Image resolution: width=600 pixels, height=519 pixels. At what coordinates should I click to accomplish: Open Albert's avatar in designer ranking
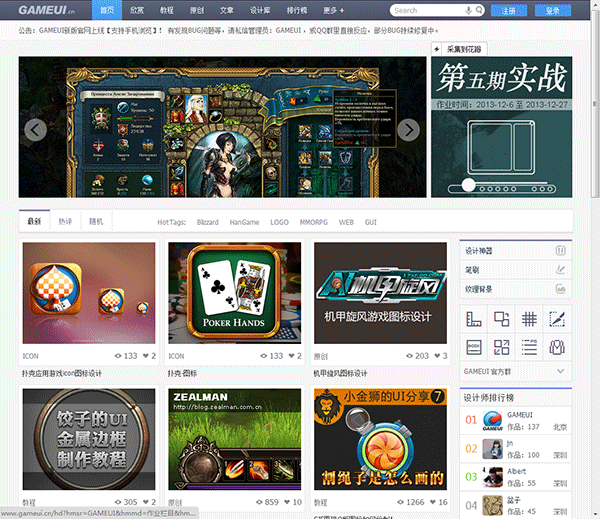(x=492, y=477)
